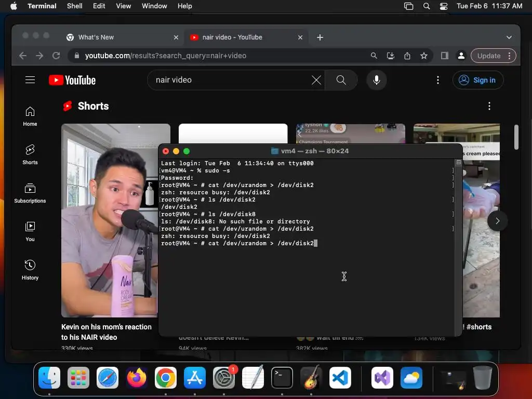Clear the YouTube search query
532x399 pixels.
(316, 80)
